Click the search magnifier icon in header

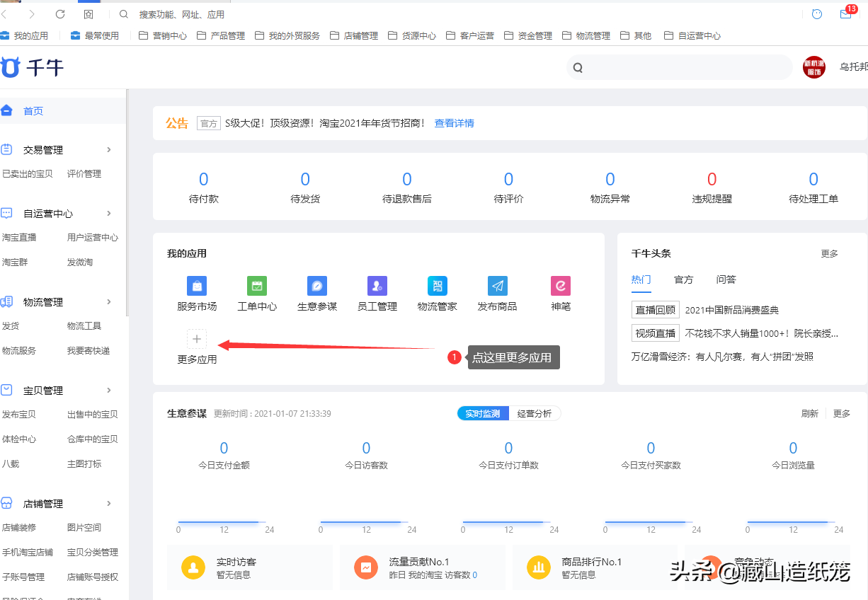pos(578,68)
